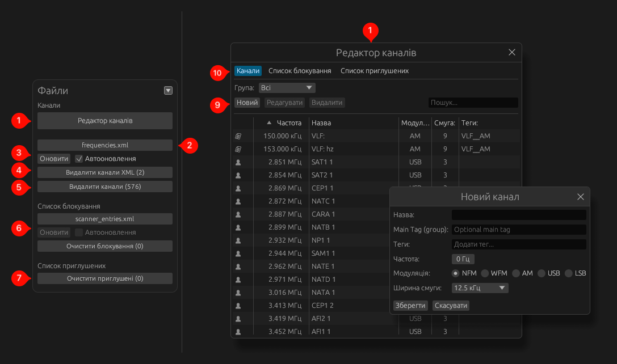Click the Пошук search field
The width and height of the screenshot is (617, 364).
[473, 103]
